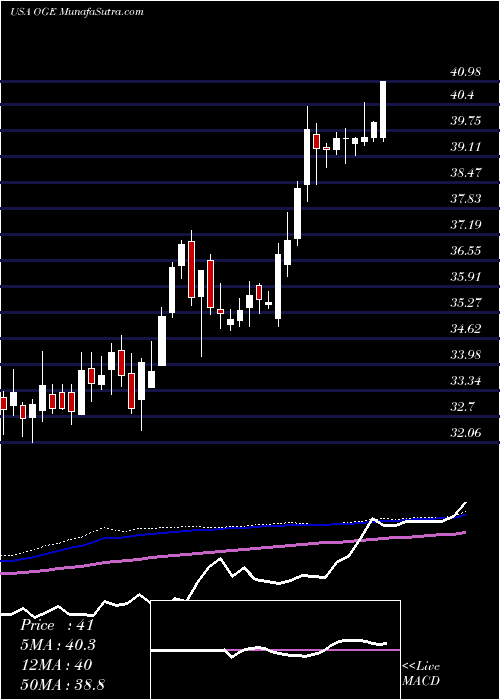
Task: Click the <<Live MACD label
Action: 421,674
